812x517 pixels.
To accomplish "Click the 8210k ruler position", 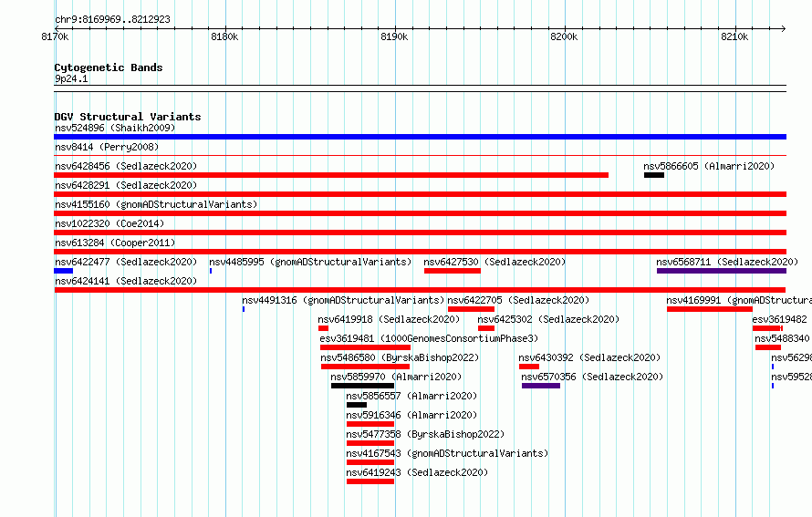I will pos(734,36).
